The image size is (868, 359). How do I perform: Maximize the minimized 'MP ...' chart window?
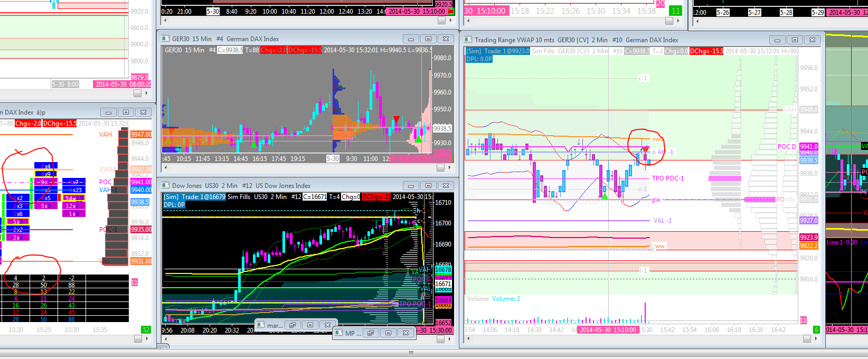click(388, 333)
